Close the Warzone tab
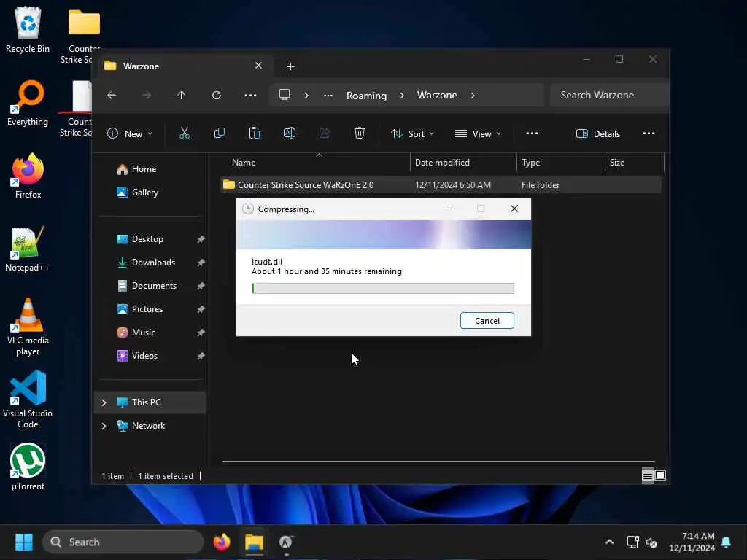This screenshot has height=560, width=747. [258, 65]
